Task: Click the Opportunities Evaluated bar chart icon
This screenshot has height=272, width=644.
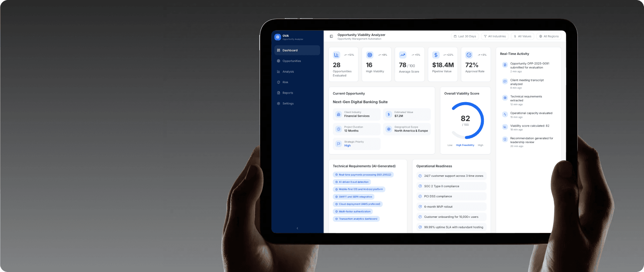Action: [x=336, y=55]
